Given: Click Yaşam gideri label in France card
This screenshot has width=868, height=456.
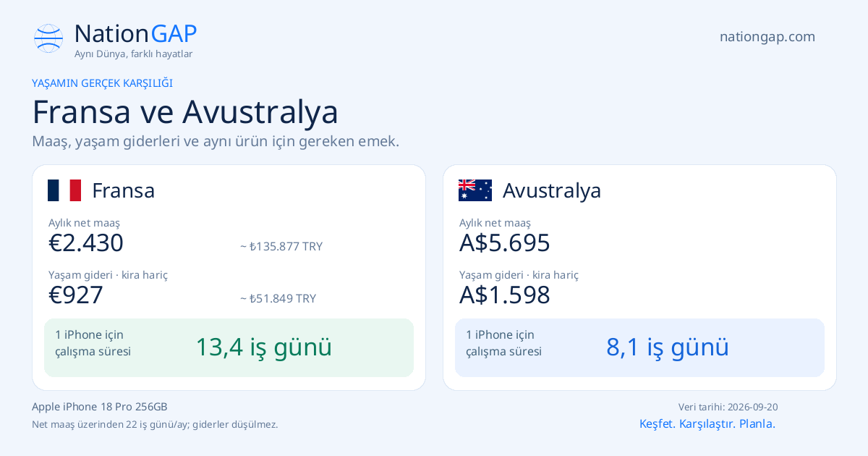Looking at the screenshot, I should pyautogui.click(x=108, y=274).
